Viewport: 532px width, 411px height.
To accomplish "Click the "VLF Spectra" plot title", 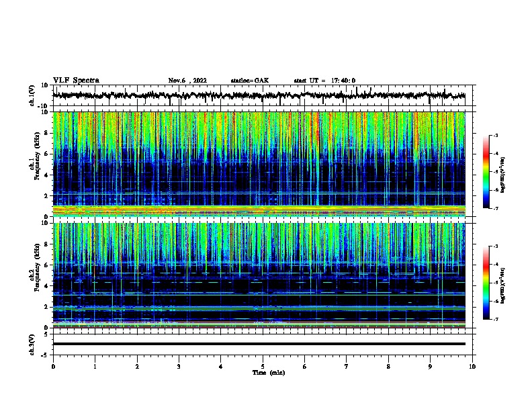I will 76,81.
